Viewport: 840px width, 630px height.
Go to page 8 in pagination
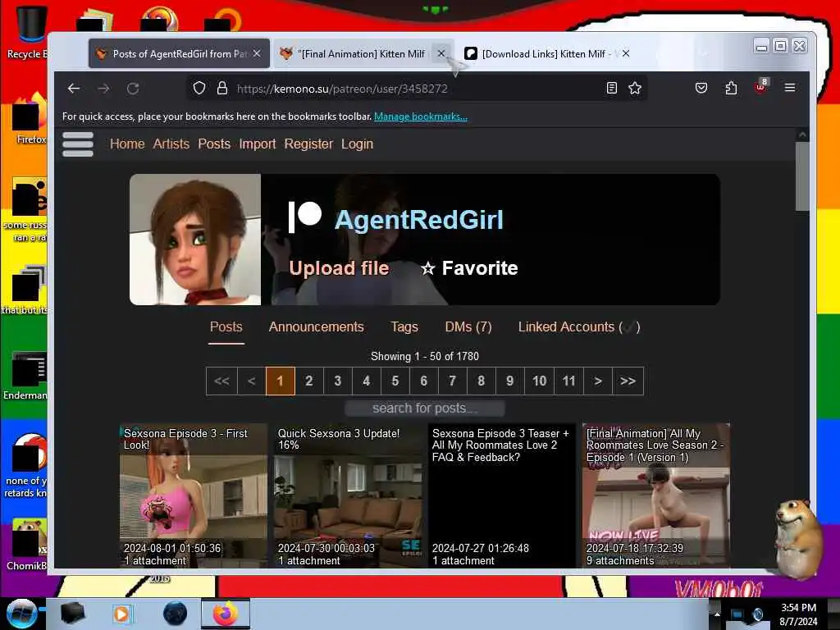[x=481, y=381]
